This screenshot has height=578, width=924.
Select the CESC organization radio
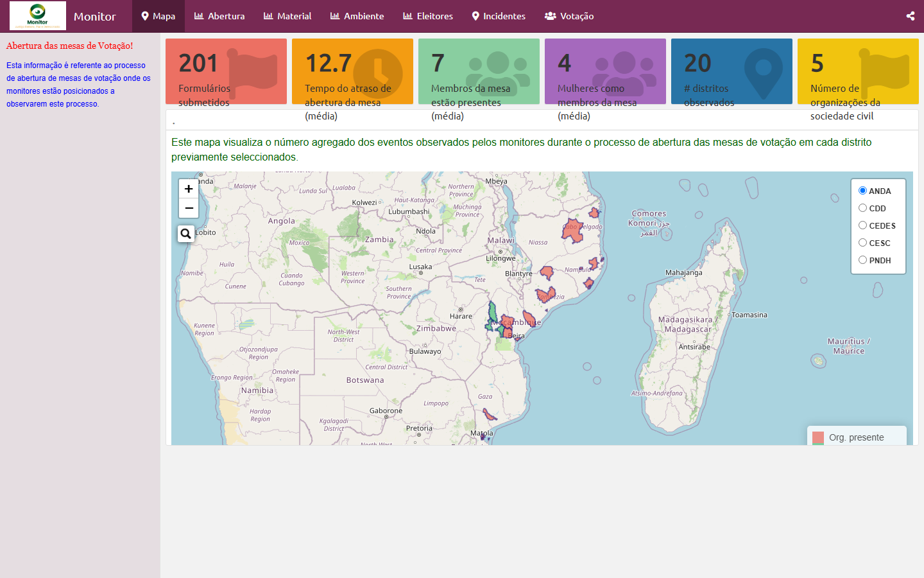(x=862, y=243)
